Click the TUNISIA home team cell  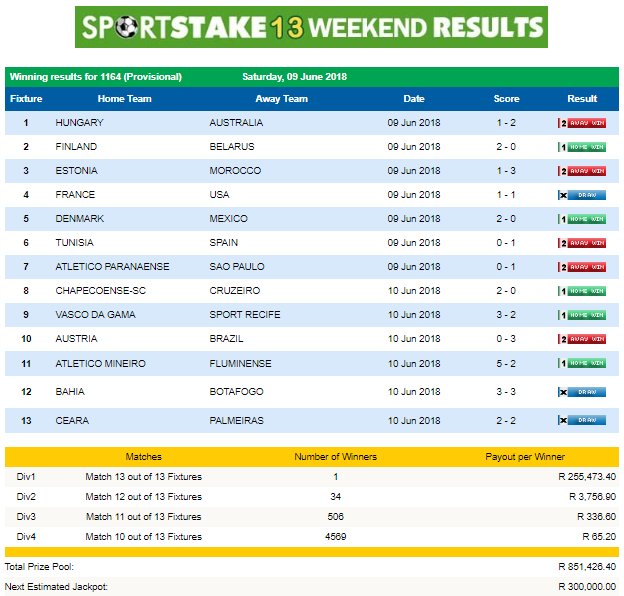coord(74,243)
